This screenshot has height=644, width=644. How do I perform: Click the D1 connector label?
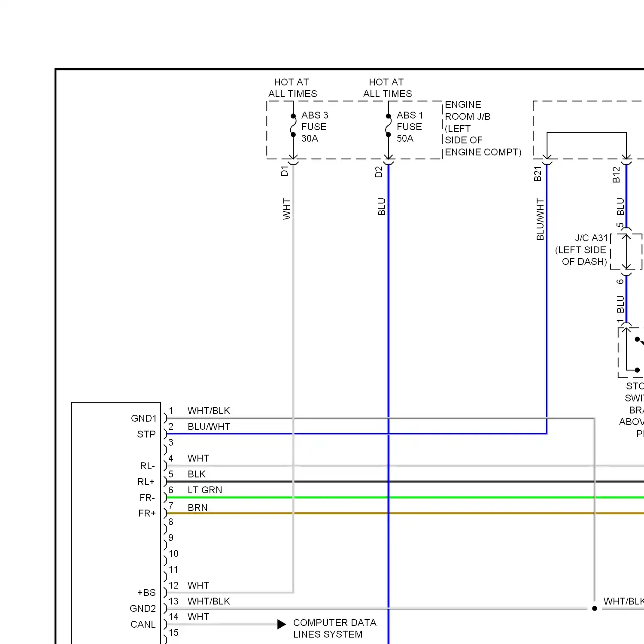[x=284, y=171]
